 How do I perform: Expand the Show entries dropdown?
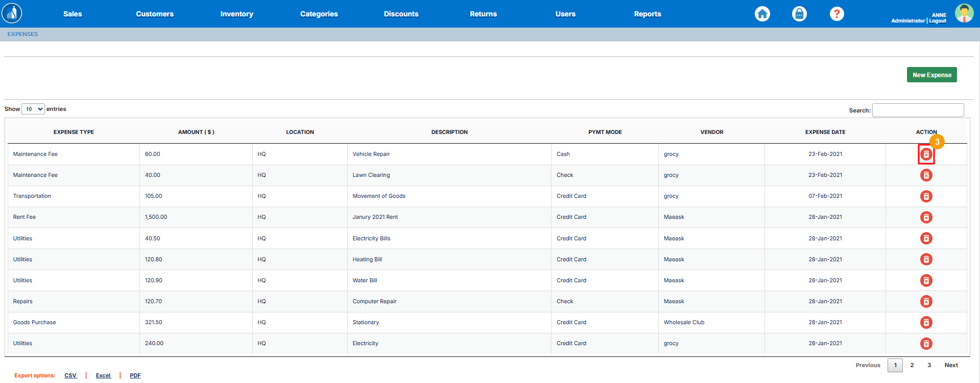click(33, 109)
